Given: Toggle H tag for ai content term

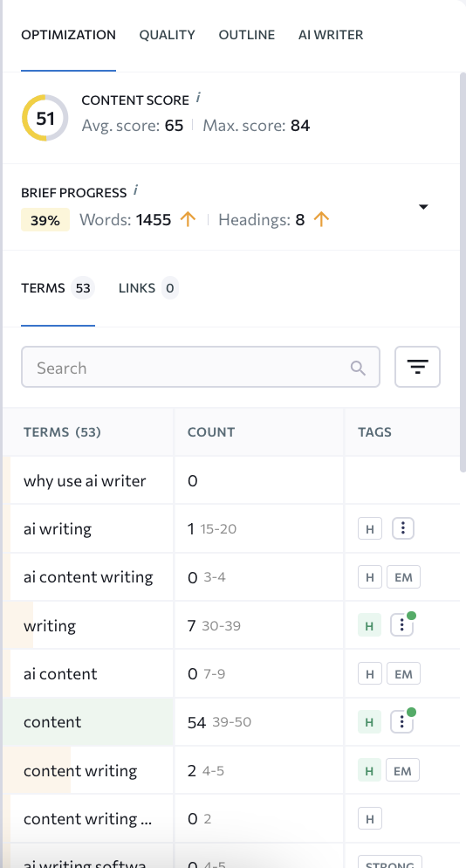Looking at the screenshot, I should [x=370, y=674].
